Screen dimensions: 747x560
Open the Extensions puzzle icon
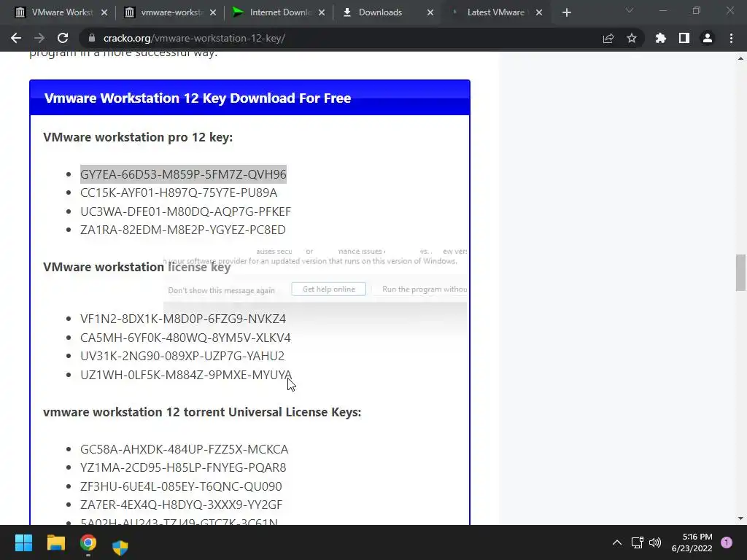(x=661, y=38)
